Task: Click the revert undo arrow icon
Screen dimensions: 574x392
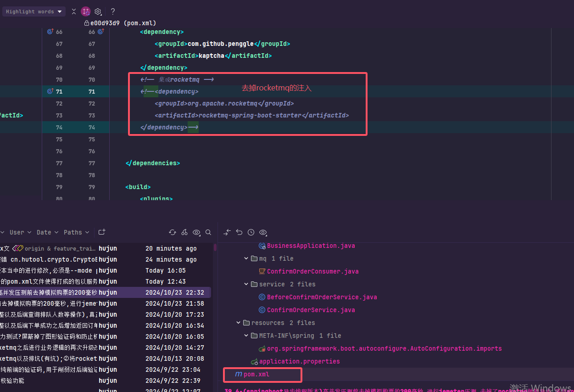Action: point(239,232)
